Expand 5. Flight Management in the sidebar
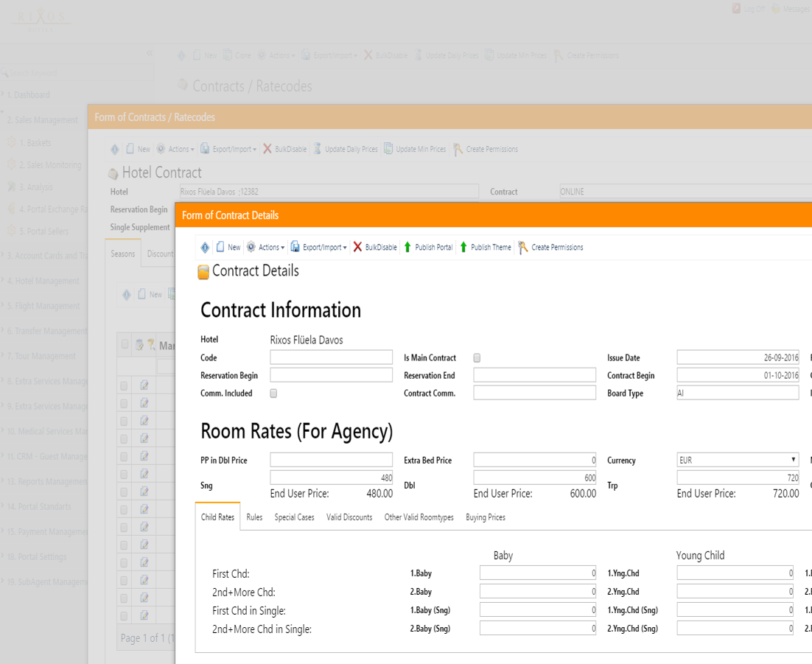Viewport: 812px width, 664px height. click(x=43, y=306)
